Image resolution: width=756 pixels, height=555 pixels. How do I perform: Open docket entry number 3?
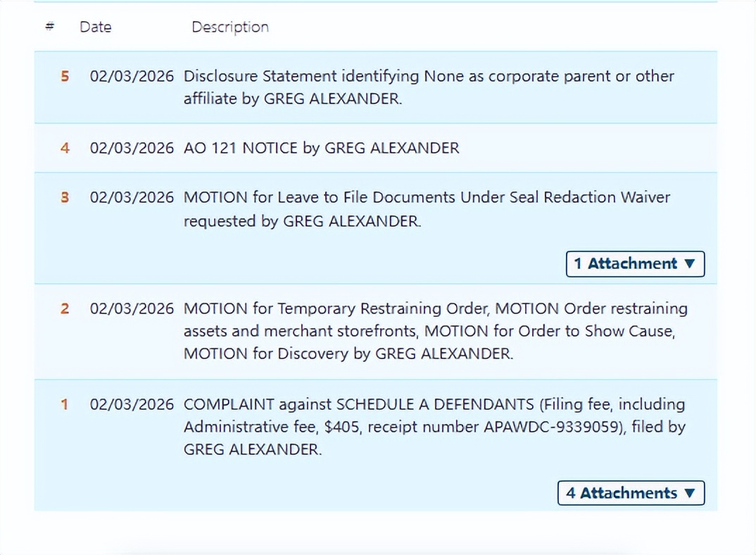tap(65, 197)
